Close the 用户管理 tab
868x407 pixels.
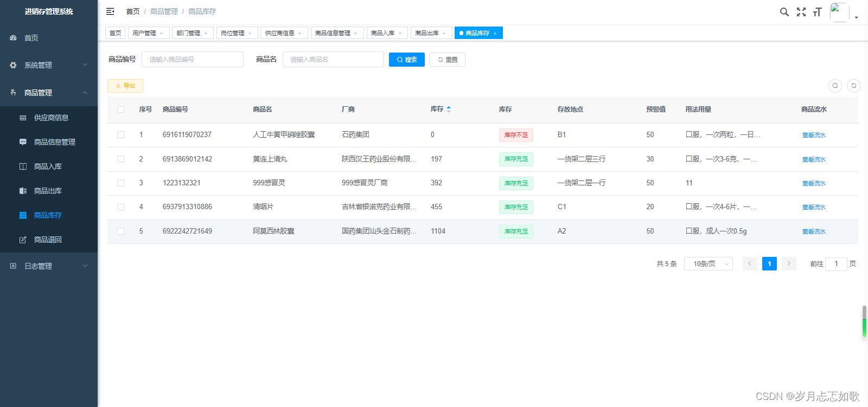tap(161, 34)
